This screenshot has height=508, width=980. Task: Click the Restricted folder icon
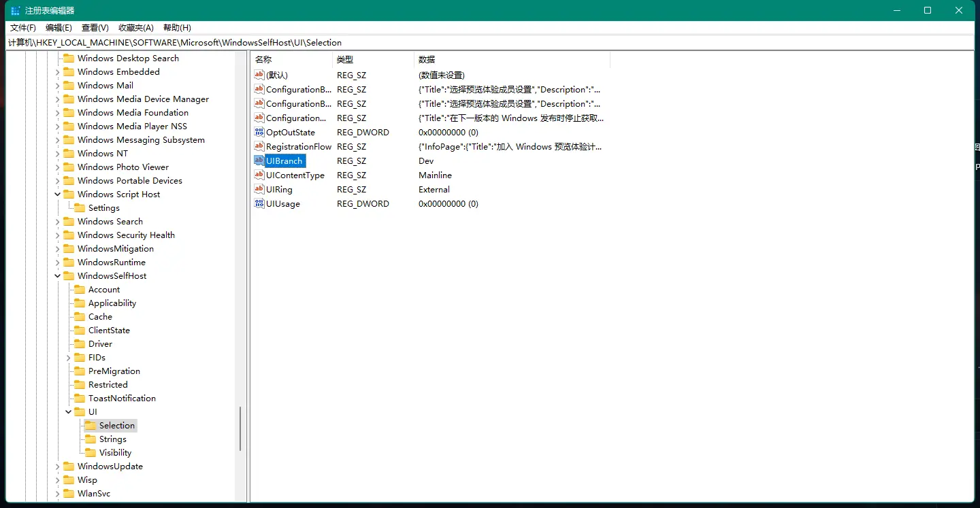point(80,385)
